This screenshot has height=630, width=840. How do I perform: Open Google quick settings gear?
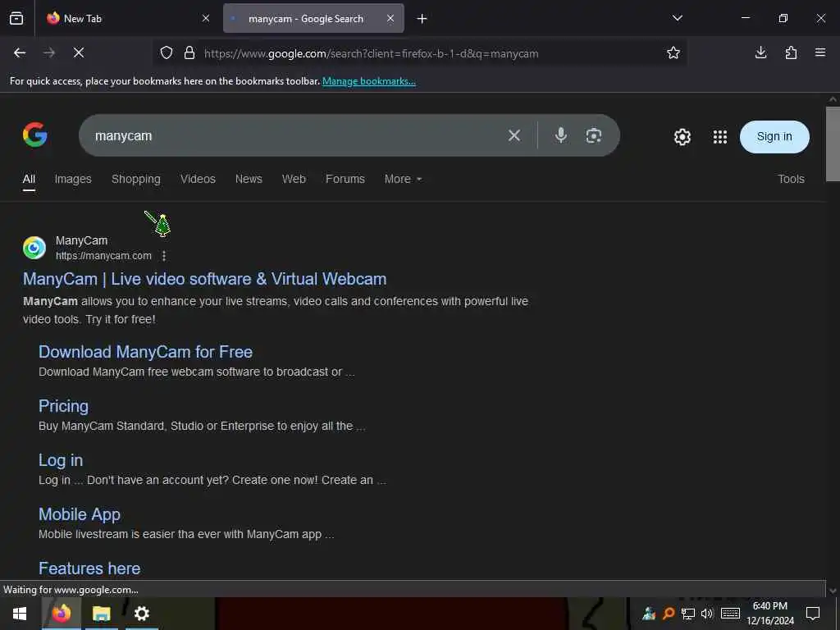[x=682, y=137]
